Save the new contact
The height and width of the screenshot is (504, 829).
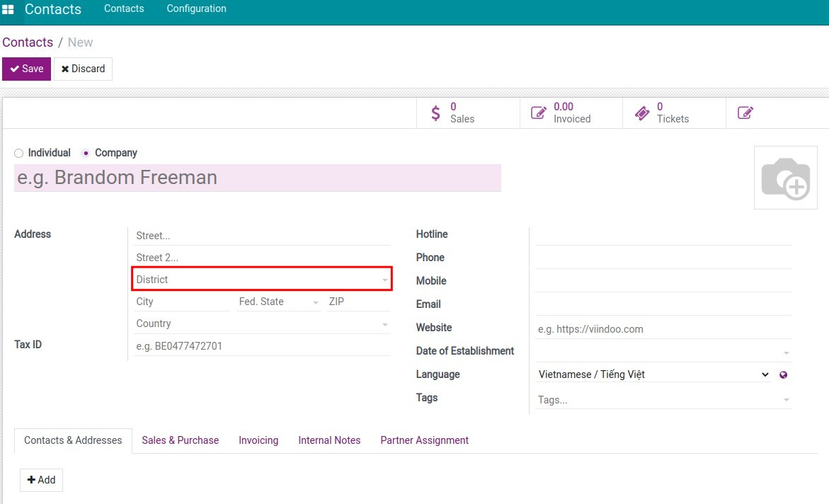pyautogui.click(x=27, y=69)
